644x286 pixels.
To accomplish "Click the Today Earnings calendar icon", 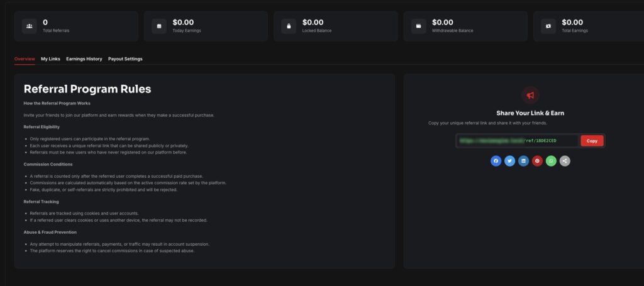I will point(159,26).
